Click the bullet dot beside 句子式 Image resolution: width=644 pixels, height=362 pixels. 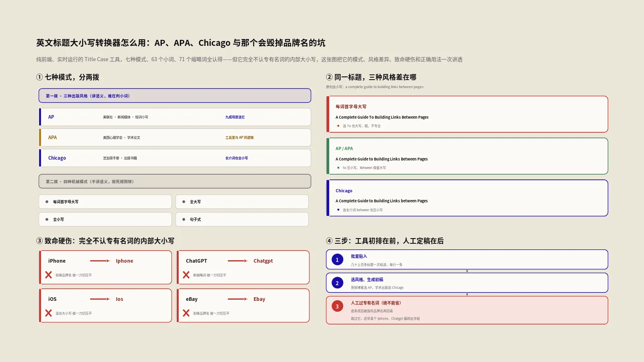coord(184,220)
